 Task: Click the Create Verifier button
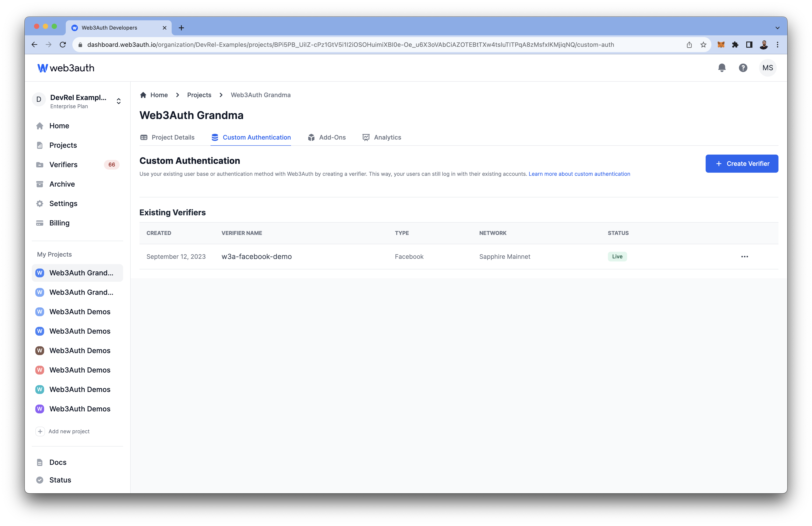tap(742, 163)
